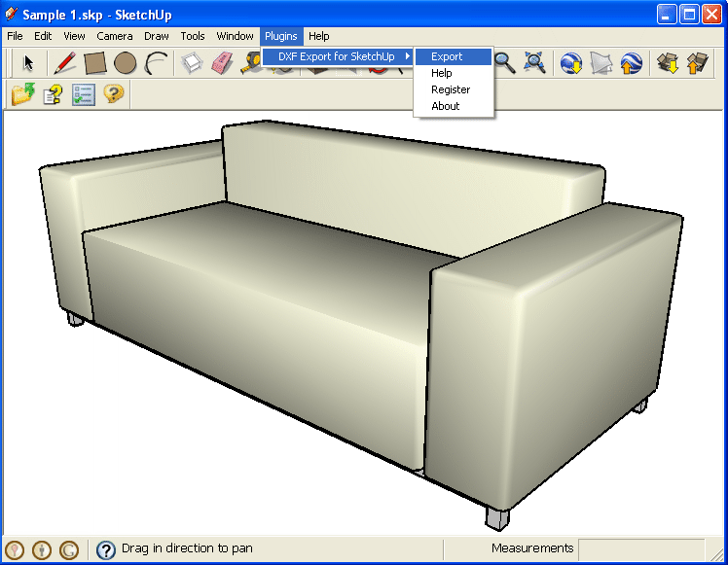Select the Tape Measure tool
Viewport: 728px width, 565px height.
250,64
